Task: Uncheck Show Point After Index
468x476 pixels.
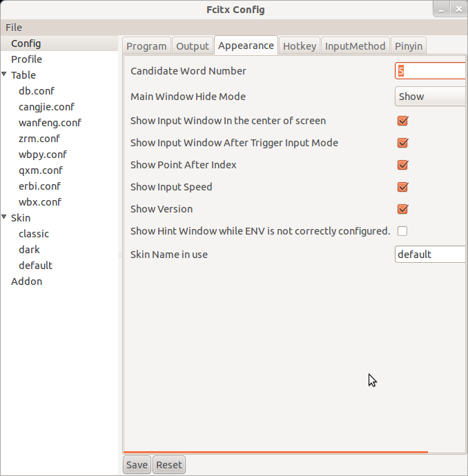Action: tap(402, 165)
